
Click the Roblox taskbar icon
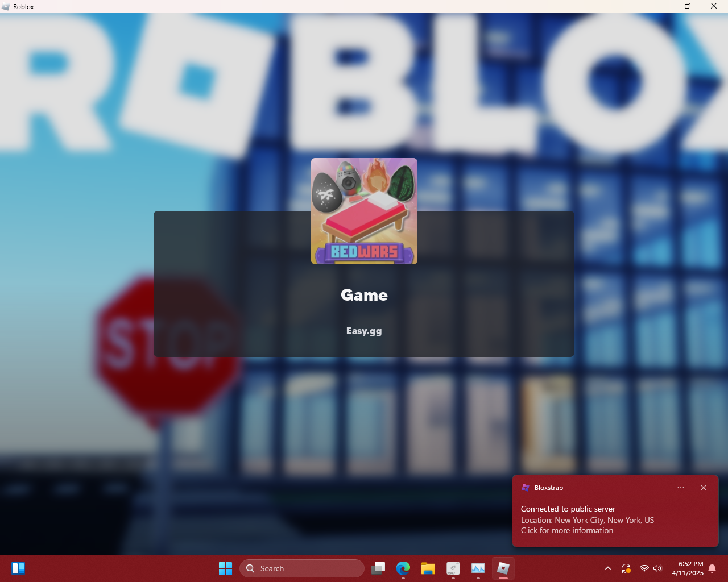coord(503,568)
